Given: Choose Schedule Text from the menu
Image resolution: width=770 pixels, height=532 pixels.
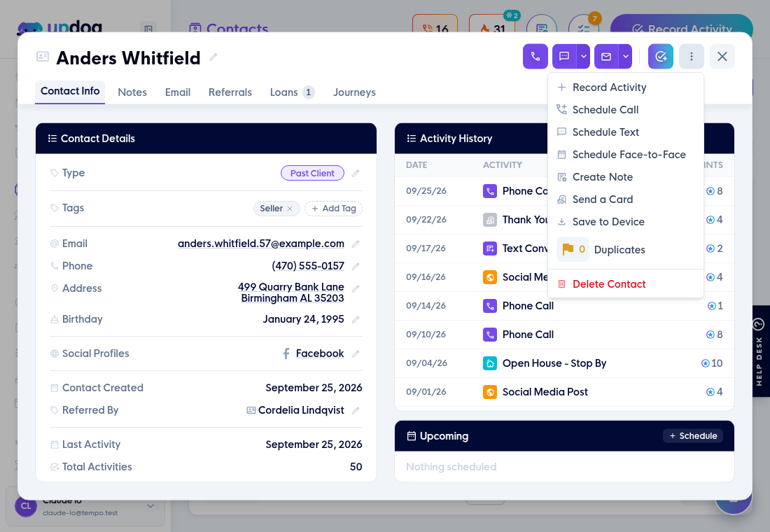Looking at the screenshot, I should tap(626, 132).
